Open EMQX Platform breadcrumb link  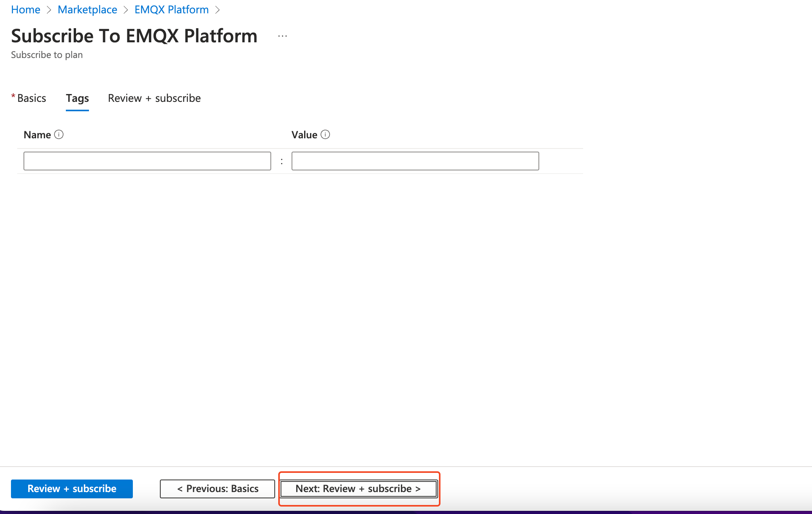coord(171,10)
